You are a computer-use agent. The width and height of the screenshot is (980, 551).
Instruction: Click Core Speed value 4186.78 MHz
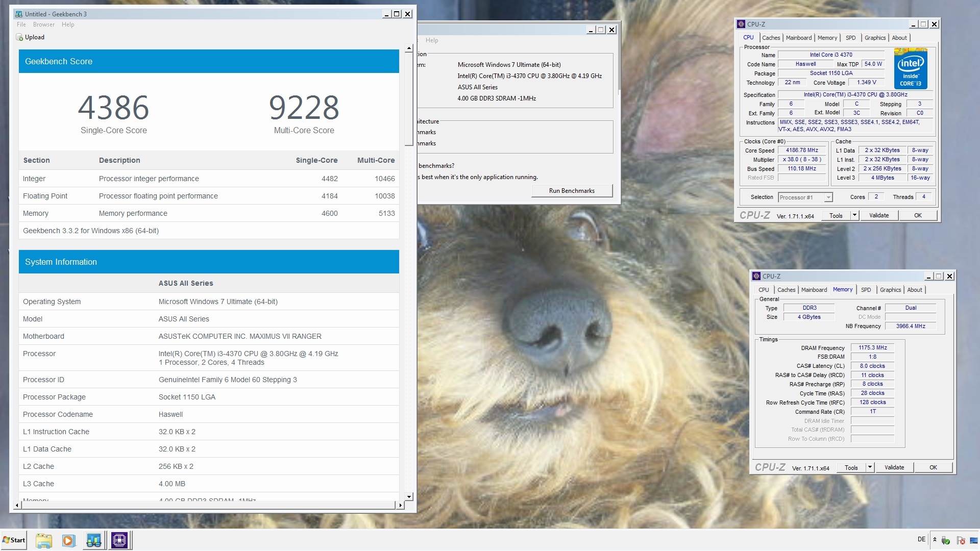[802, 151]
